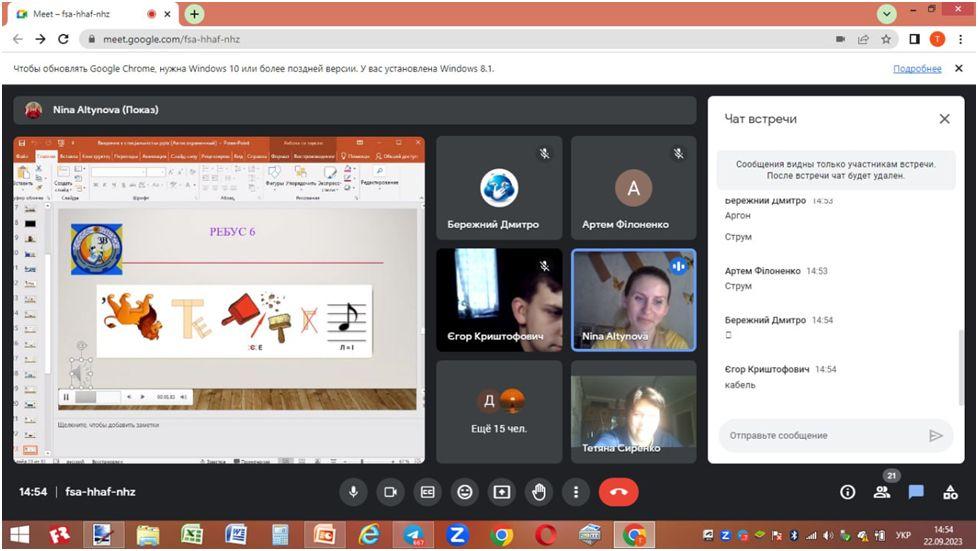Viewport: 978px width, 551px height.
Task: Click the present screen button
Action: 501,492
